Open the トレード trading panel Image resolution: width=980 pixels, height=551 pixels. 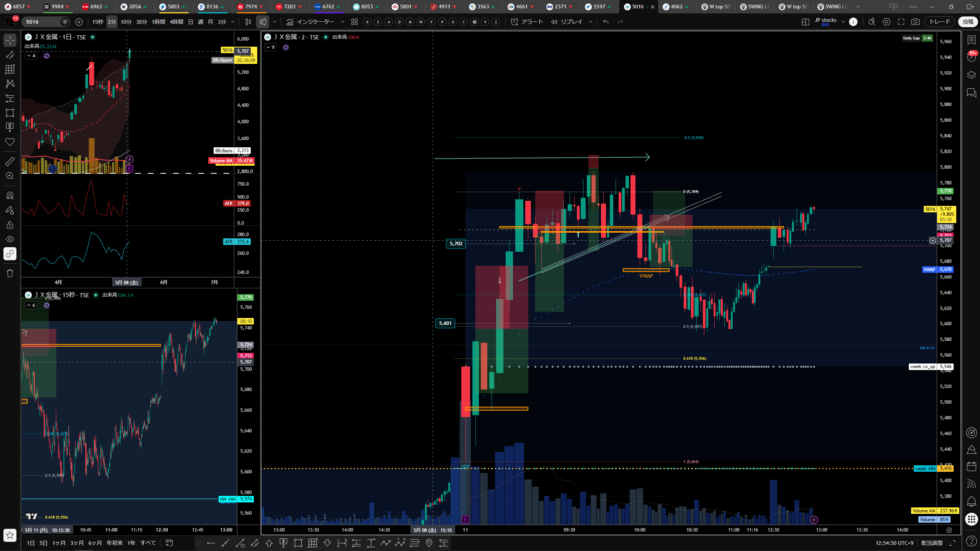click(x=940, y=22)
